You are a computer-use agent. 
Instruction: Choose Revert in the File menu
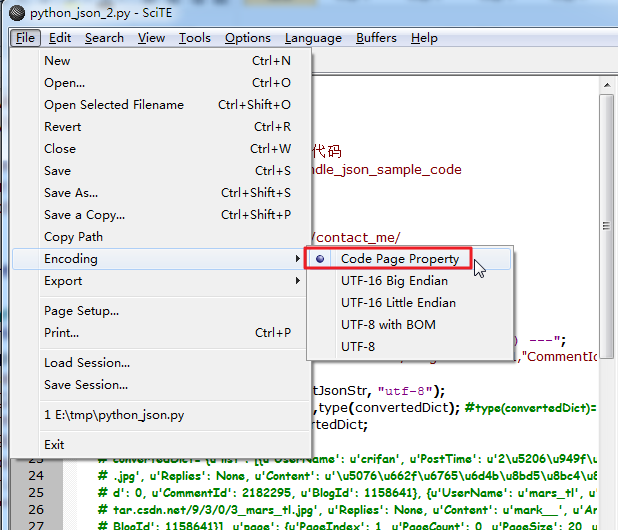pyautogui.click(x=160, y=127)
